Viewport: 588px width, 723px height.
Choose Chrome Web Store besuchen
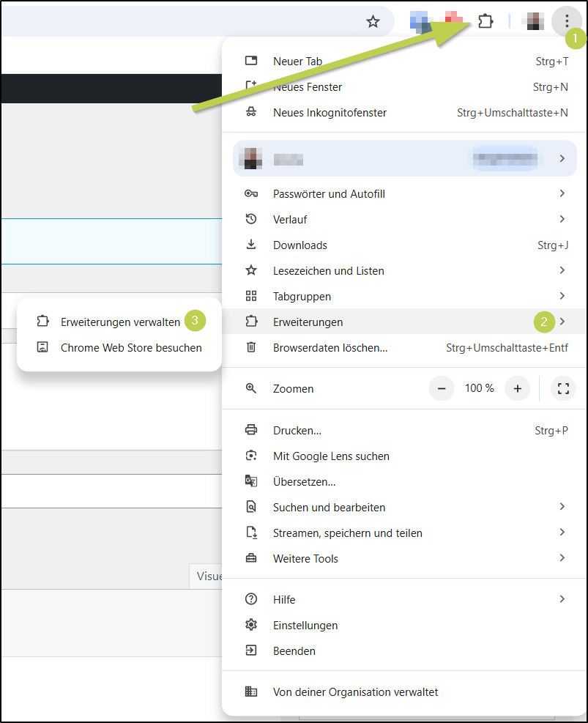131,348
